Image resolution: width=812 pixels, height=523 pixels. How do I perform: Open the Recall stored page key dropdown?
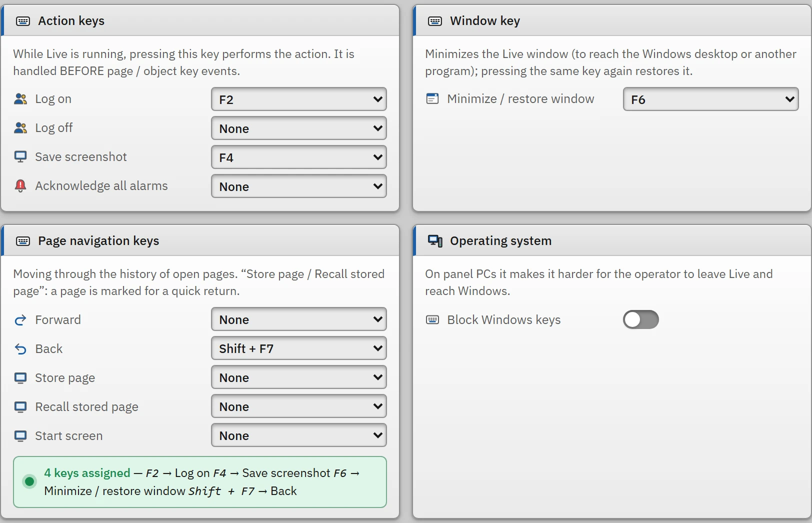point(299,406)
